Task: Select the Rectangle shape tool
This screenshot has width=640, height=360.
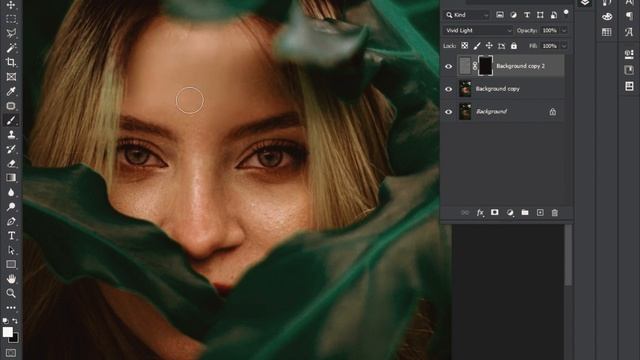Action: tap(11, 264)
